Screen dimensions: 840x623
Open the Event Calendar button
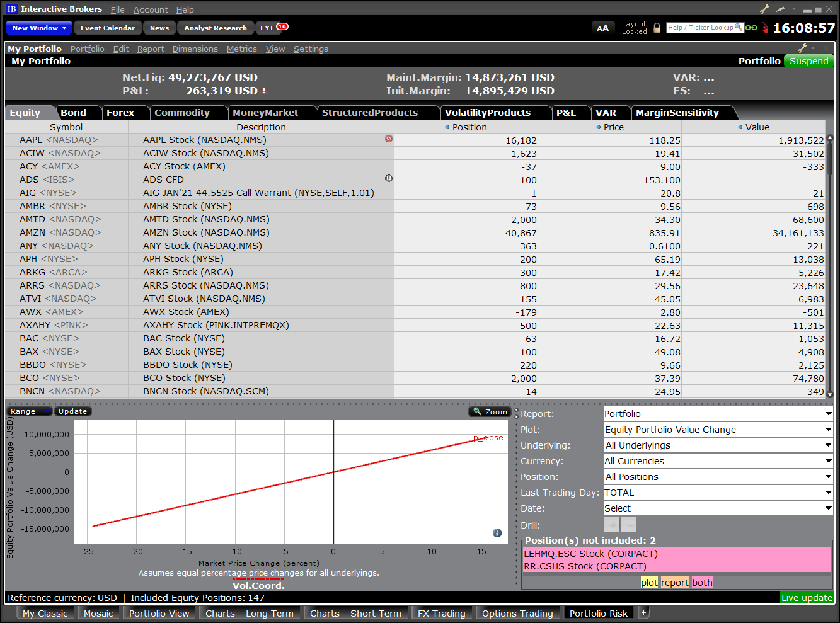point(107,28)
